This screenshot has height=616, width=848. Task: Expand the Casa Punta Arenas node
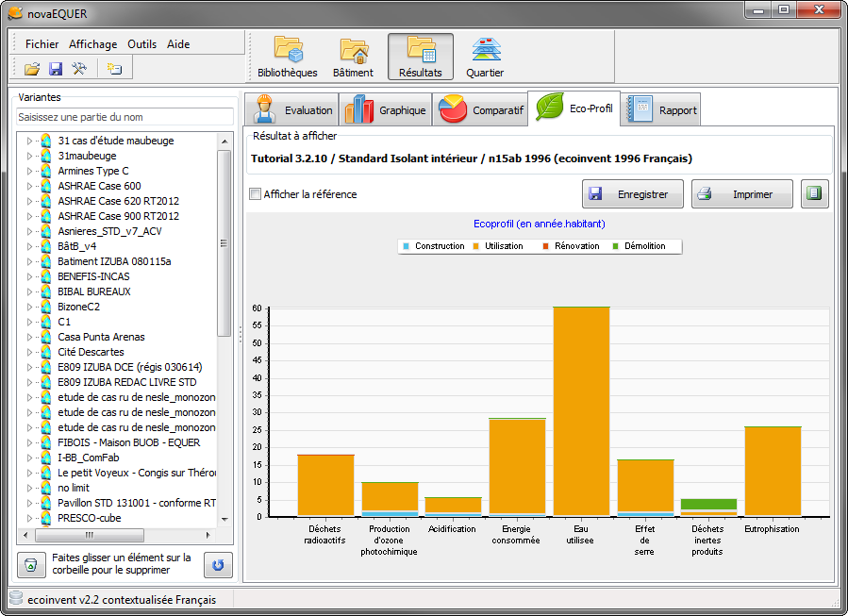pyautogui.click(x=29, y=337)
